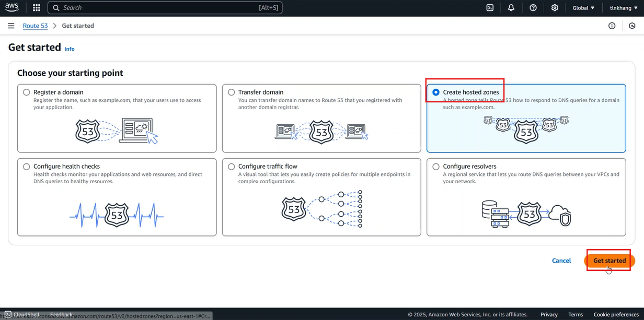Viewport: 644px width, 320px height.
Task: Open the Privacy link in the footer
Action: pyautogui.click(x=549, y=314)
